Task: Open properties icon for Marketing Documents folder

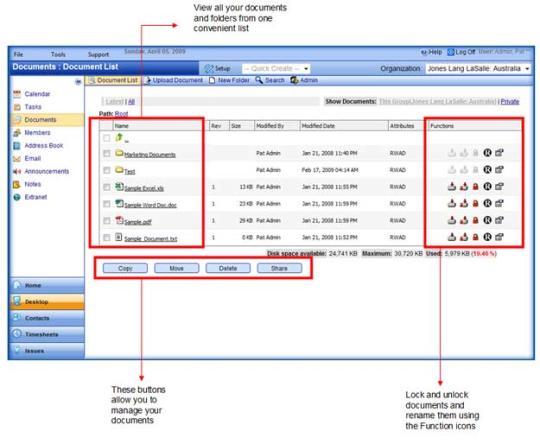Action: point(499,153)
